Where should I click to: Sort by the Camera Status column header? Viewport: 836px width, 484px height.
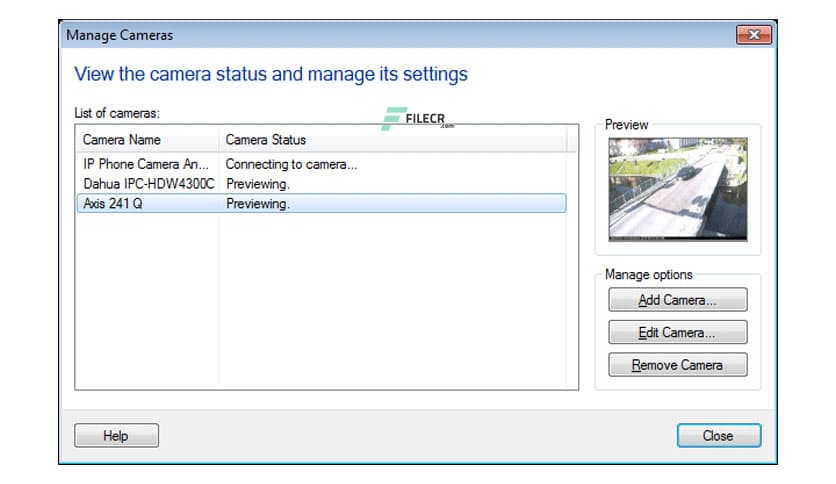coord(392,140)
